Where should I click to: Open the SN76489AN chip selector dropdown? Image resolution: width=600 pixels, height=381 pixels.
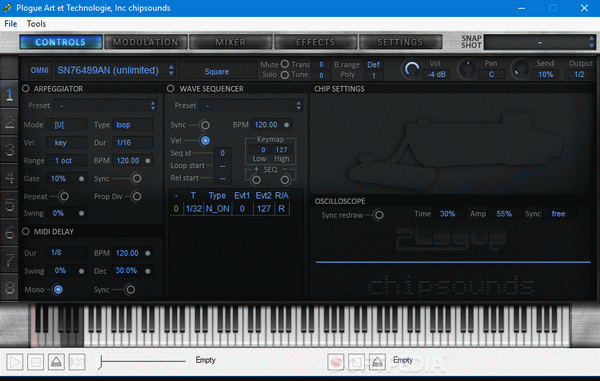(x=115, y=70)
